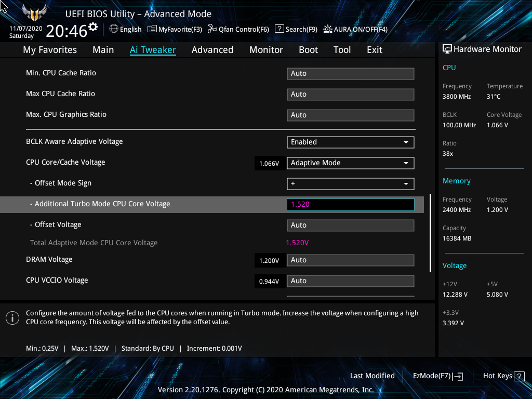Click Last Modified button
The image size is (532, 399).
372,376
